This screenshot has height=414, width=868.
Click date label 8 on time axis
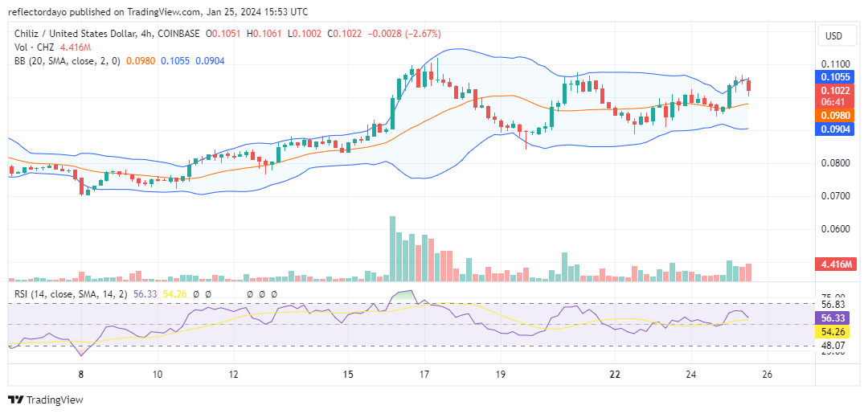pyautogui.click(x=81, y=374)
